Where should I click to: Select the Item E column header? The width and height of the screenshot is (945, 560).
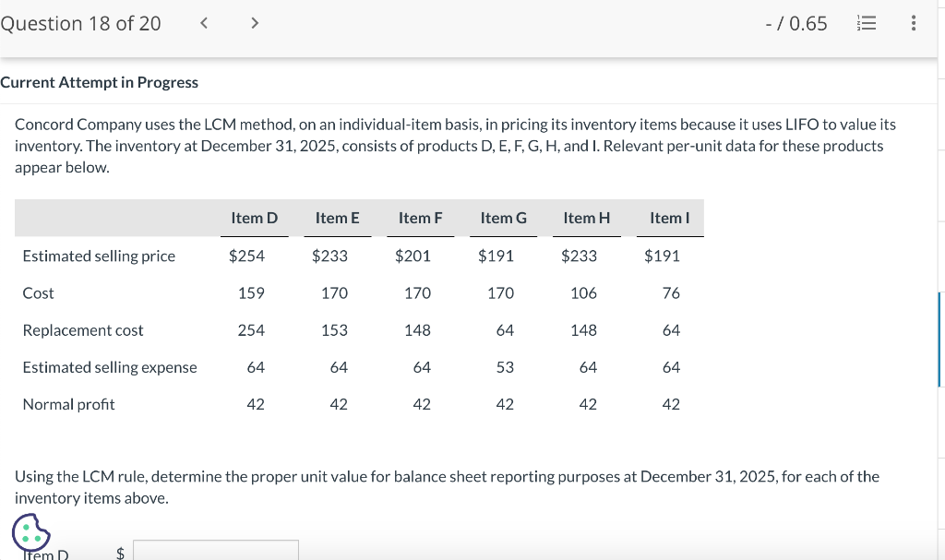tap(338, 218)
